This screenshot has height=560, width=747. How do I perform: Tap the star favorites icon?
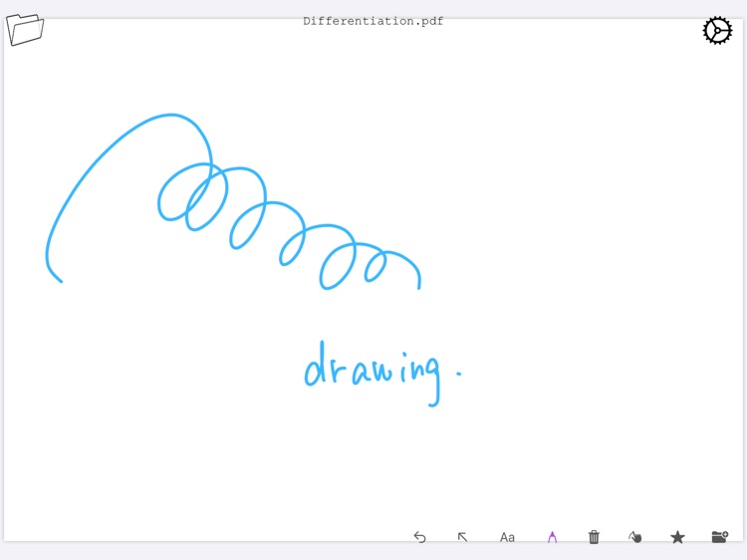pos(677,537)
